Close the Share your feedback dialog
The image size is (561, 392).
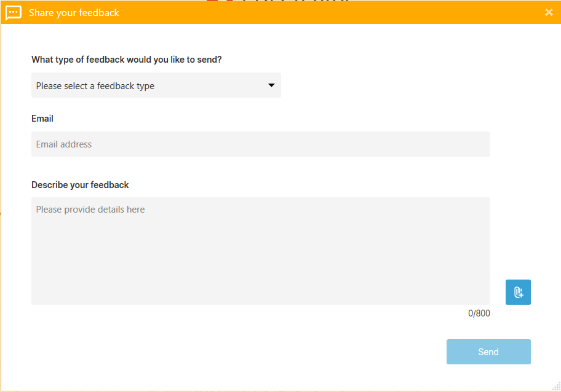point(549,12)
